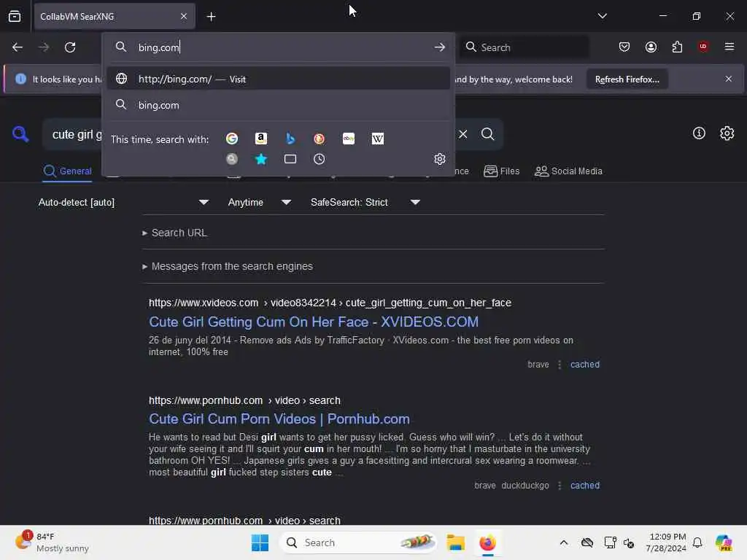Close the CollabVM SearXNG tab
747x560 pixels.
184,16
